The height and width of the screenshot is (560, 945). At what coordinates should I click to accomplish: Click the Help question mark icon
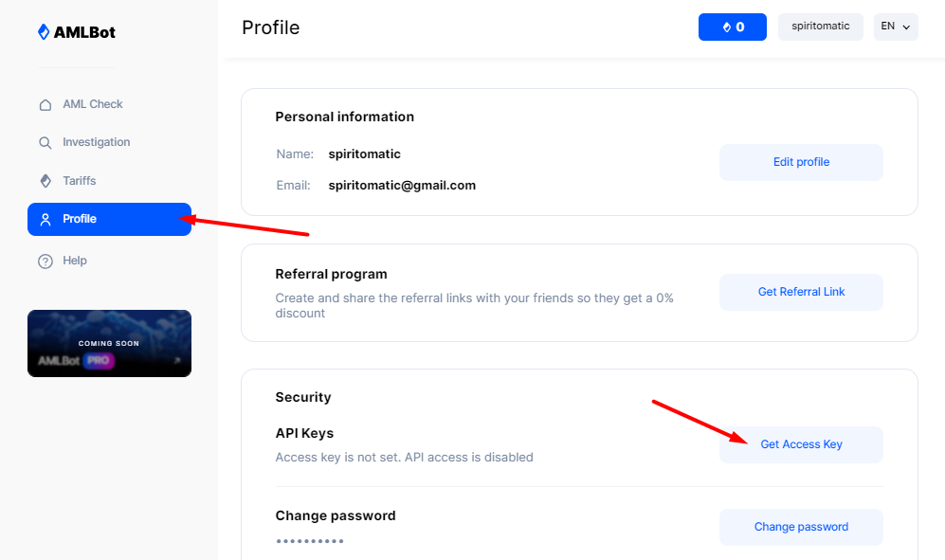(45, 262)
